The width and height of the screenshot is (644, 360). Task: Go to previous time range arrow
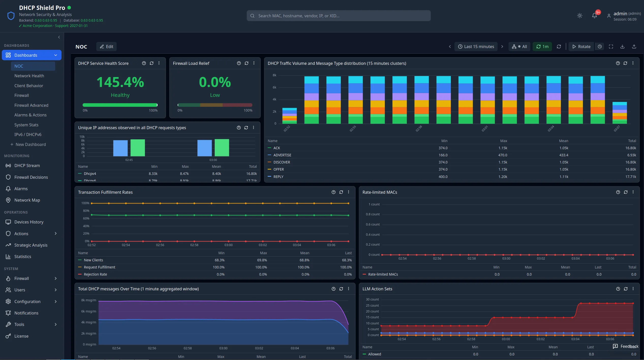pos(450,47)
